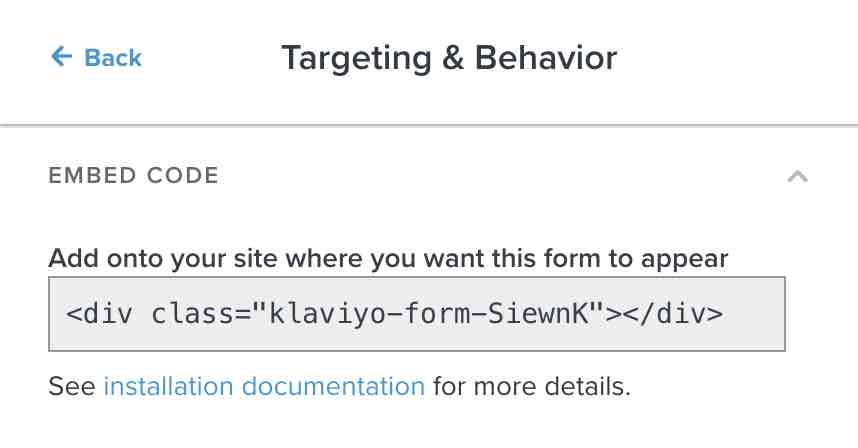Viewport: 858px width, 448px height.
Task: Click the left arrow Back icon
Action: tap(61, 57)
